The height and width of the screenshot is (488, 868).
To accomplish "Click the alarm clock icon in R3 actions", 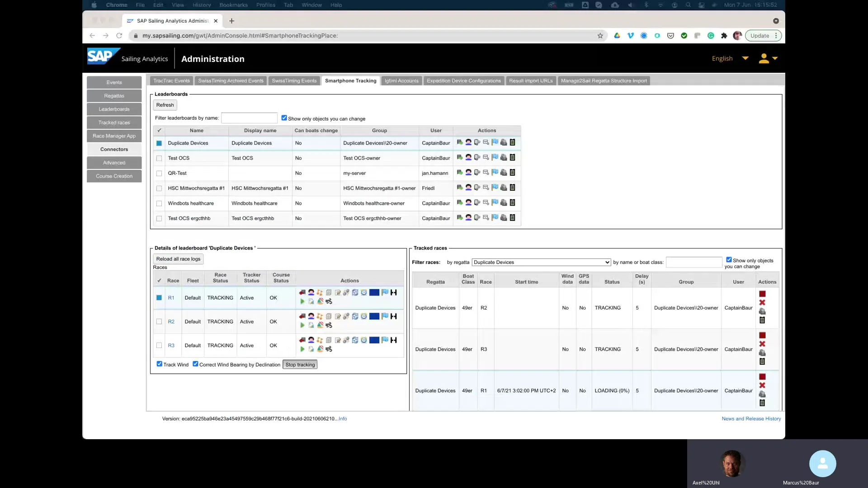I will tap(363, 340).
